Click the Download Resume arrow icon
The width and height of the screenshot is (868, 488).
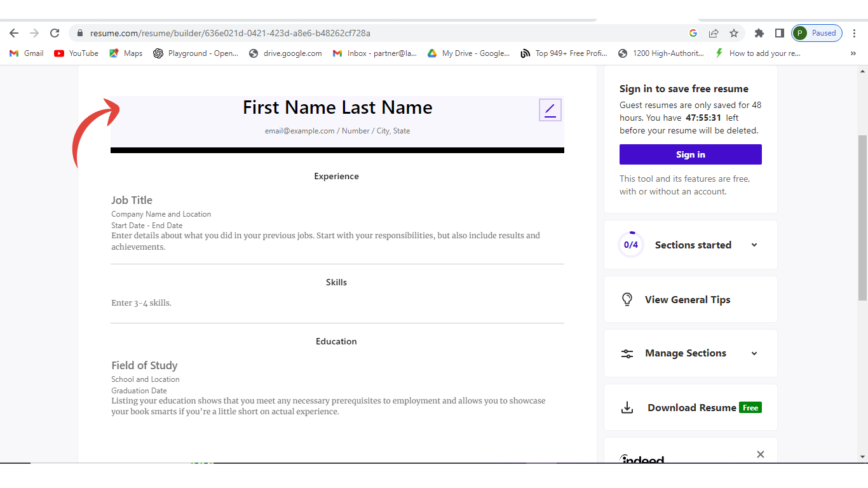tap(627, 408)
